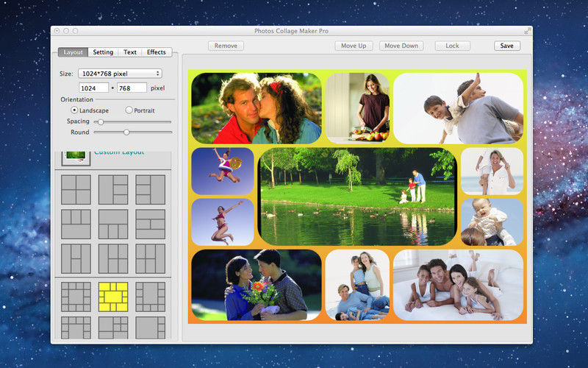Pick the layout template left of the yellow one
The width and height of the screenshot is (588, 368).
coord(76,297)
